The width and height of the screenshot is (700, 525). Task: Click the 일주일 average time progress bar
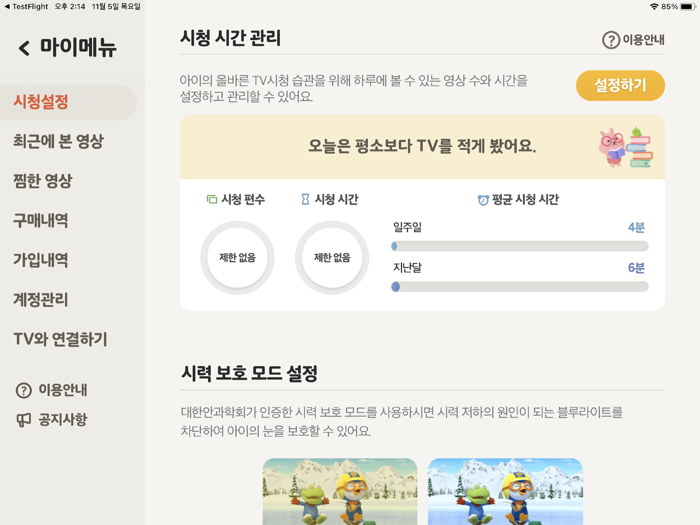pos(520,246)
